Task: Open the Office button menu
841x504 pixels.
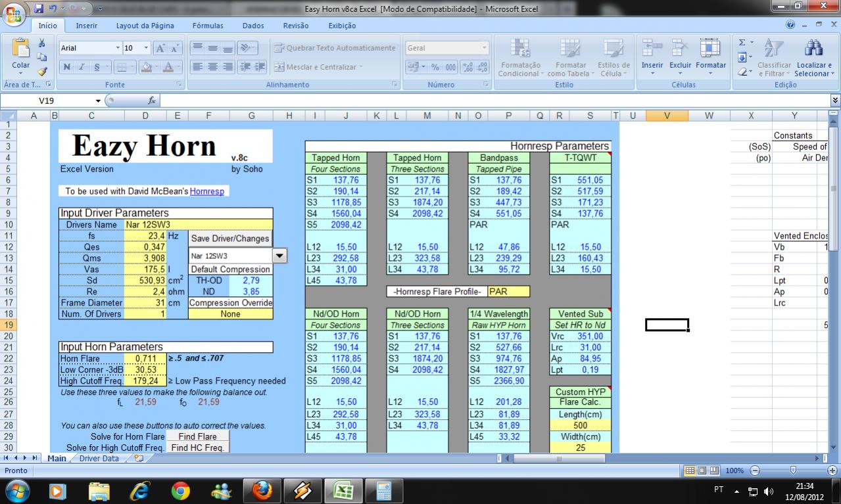Action: (x=14, y=14)
